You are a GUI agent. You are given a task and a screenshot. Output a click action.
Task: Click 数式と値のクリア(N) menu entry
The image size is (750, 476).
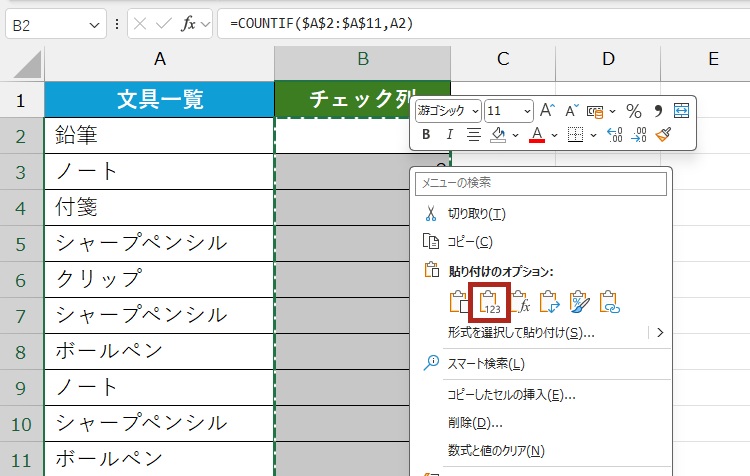[x=496, y=450]
